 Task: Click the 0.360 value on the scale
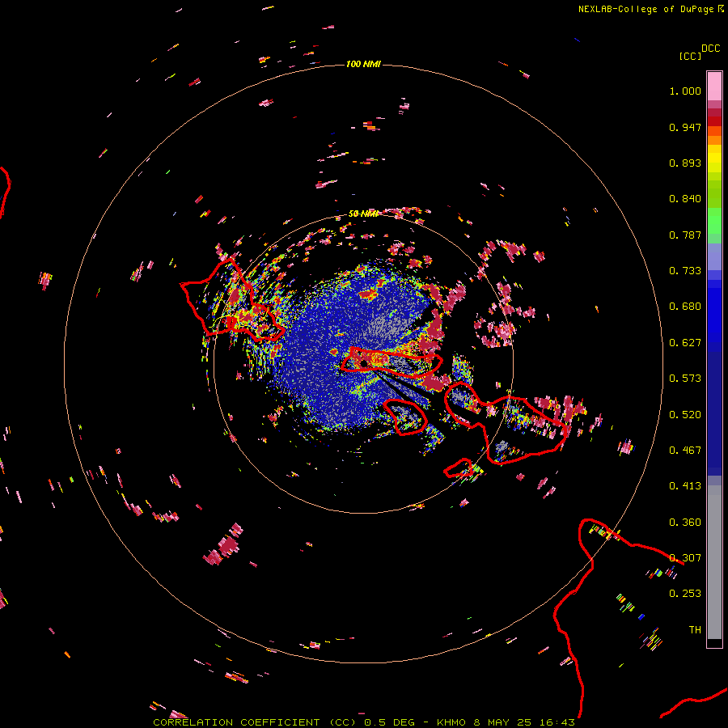[685, 523]
